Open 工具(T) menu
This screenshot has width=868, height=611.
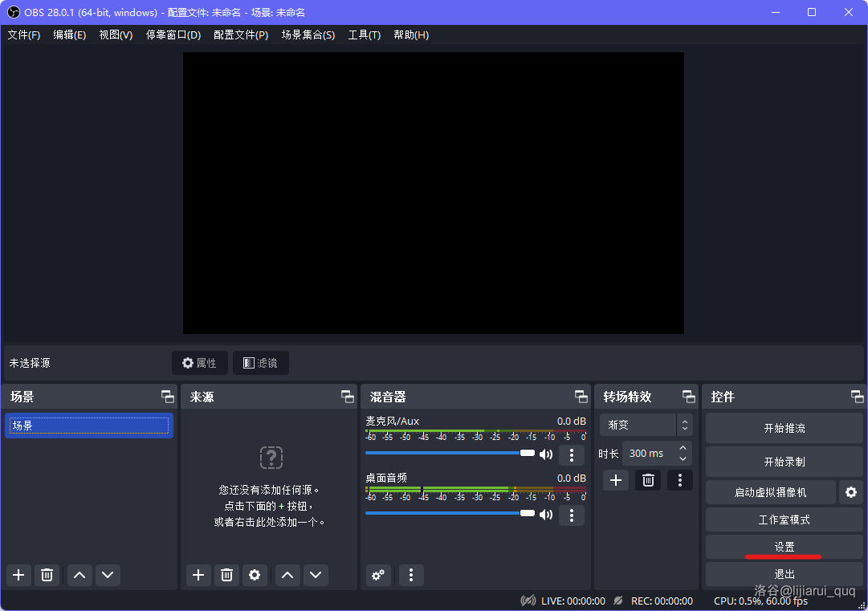[365, 35]
